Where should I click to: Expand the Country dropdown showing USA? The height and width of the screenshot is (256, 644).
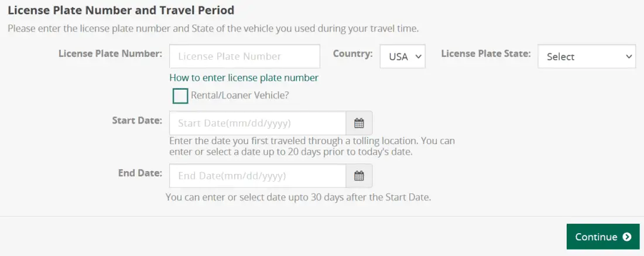point(403,56)
